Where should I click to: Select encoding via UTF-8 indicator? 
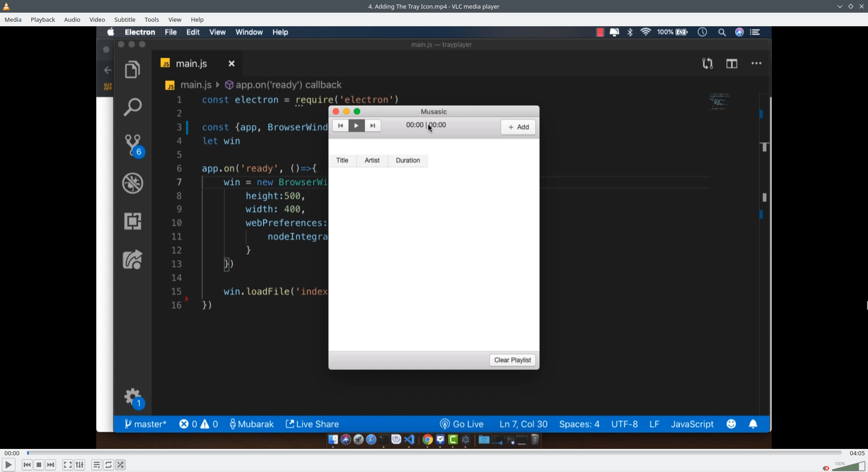(624, 424)
